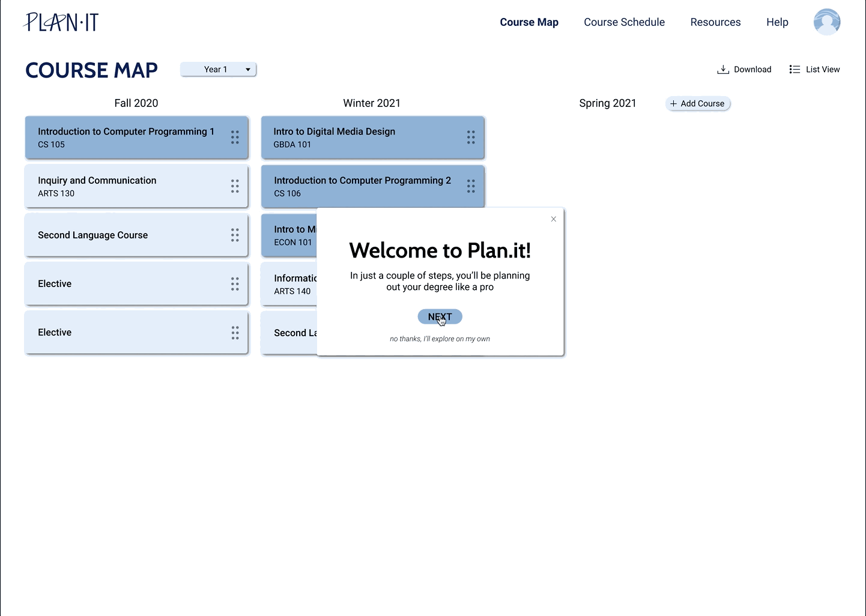Open the Resources page
Viewport: 866px width, 616px height.
(715, 22)
